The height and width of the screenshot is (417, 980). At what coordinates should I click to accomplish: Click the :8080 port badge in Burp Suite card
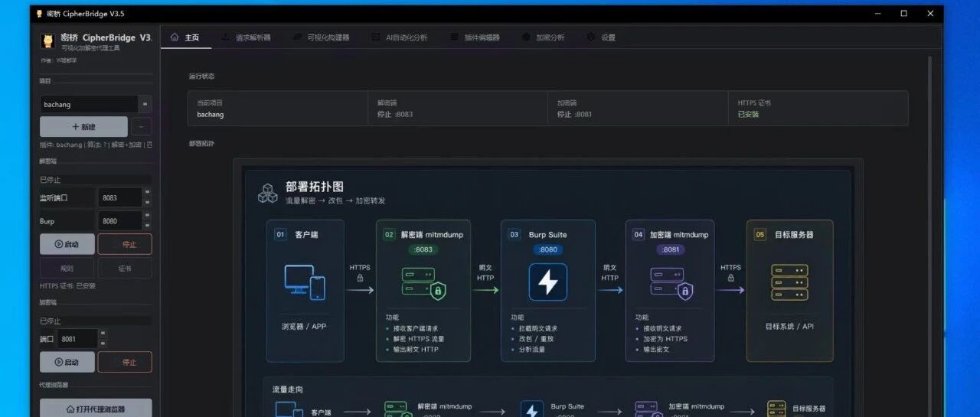(548, 249)
